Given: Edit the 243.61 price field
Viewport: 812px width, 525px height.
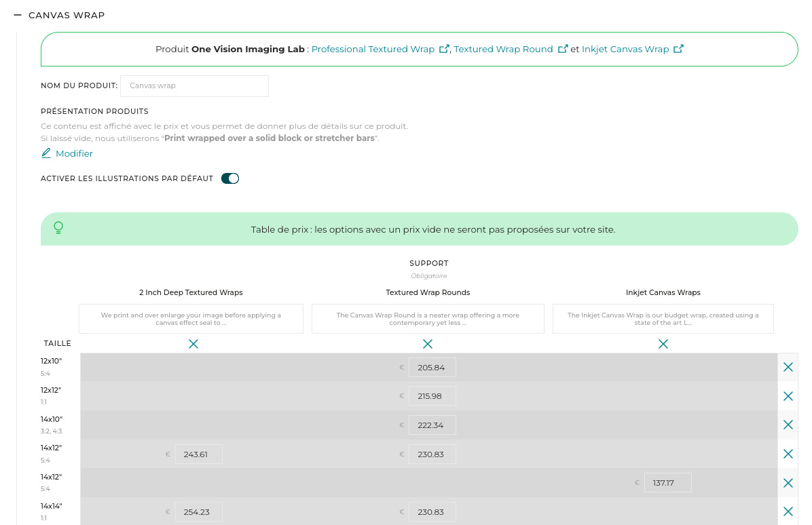Looking at the screenshot, I should tap(198, 454).
